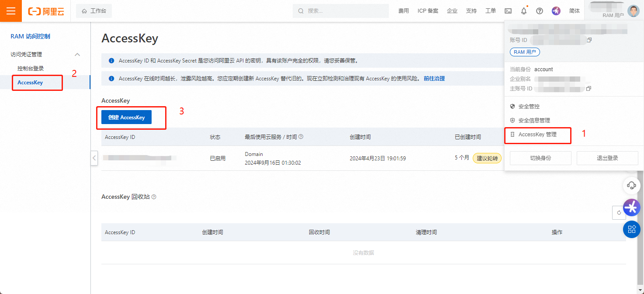
Task: Collapse the 访问凭证管理 section
Action: (77, 55)
